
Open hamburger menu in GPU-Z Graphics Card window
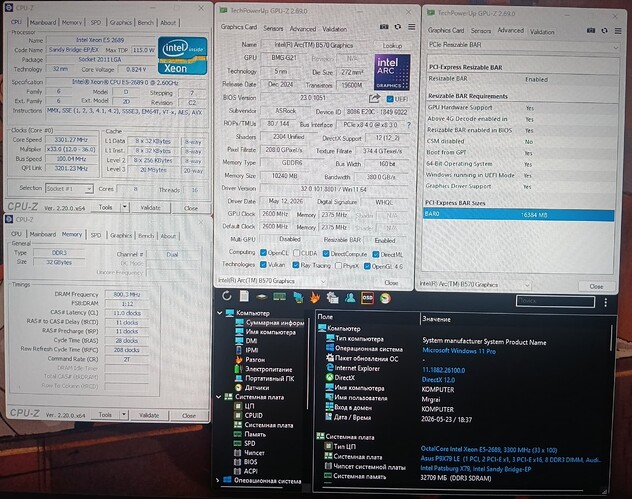(x=412, y=27)
